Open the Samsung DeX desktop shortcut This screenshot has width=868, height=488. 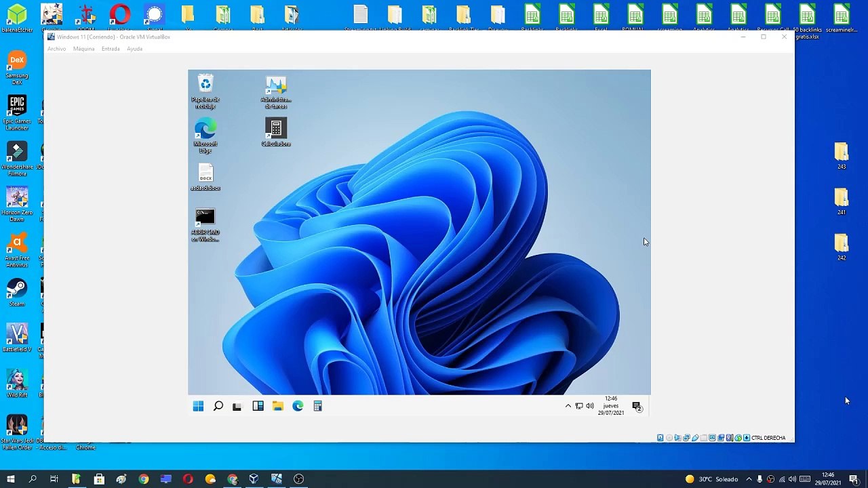coord(17,68)
